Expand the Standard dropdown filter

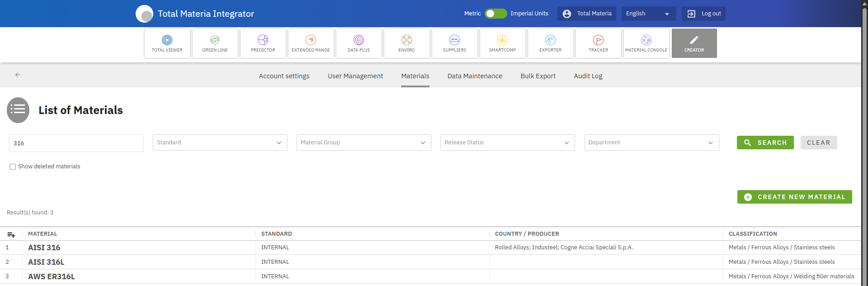point(220,143)
